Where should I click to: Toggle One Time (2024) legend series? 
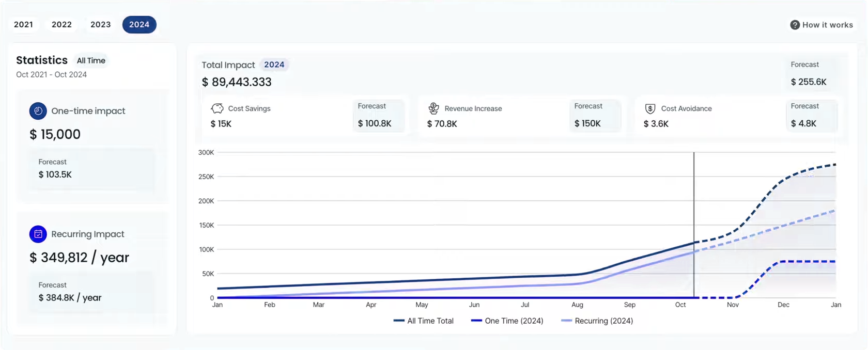coord(507,321)
